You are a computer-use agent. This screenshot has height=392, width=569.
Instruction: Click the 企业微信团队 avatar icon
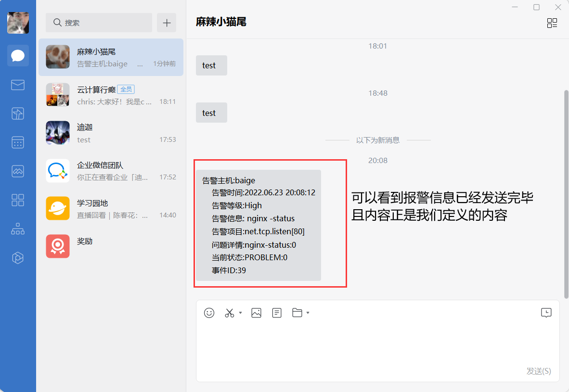point(58,170)
